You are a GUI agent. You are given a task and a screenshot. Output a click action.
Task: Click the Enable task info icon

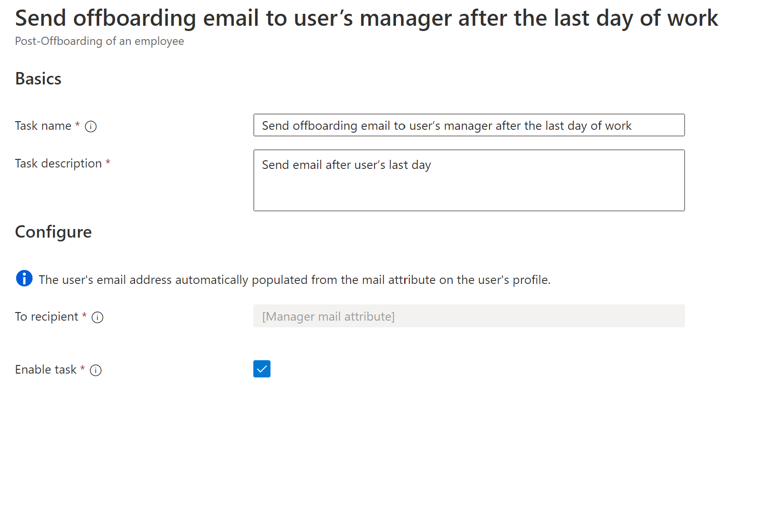pyautogui.click(x=96, y=370)
